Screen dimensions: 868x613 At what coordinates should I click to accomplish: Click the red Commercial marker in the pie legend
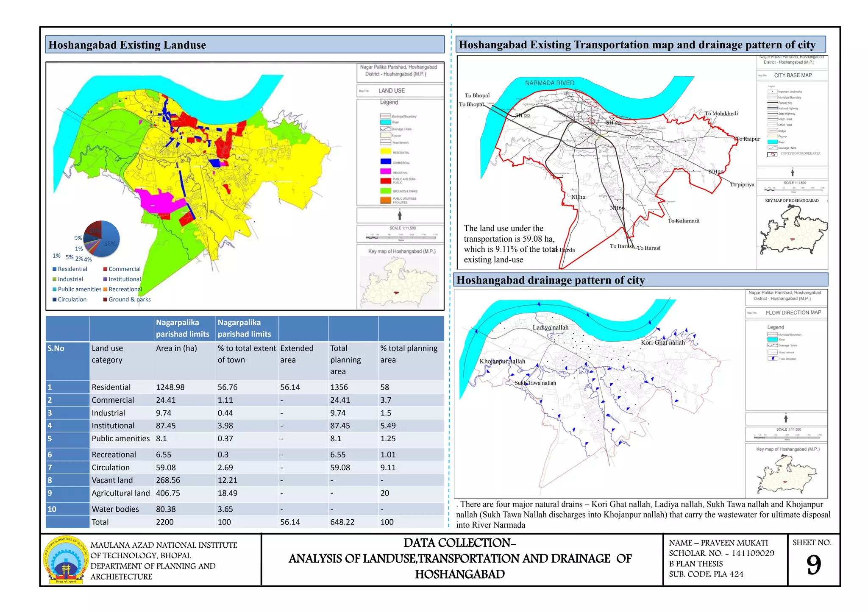click(105, 269)
